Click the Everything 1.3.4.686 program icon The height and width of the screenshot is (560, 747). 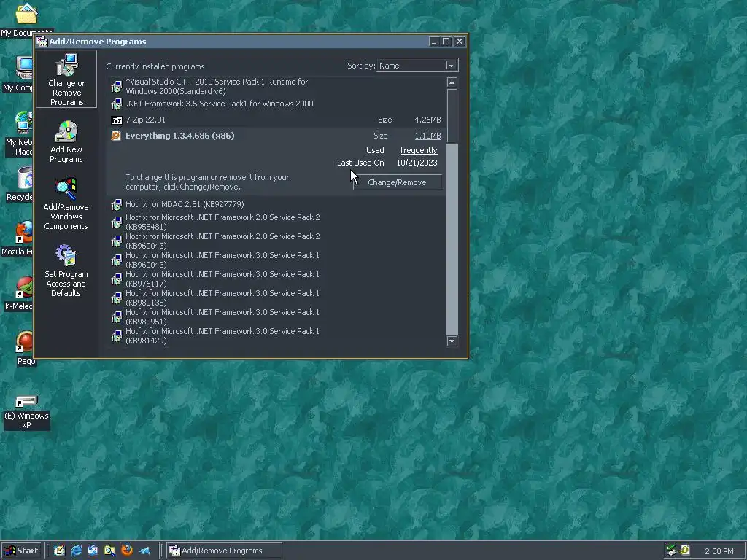[116, 136]
